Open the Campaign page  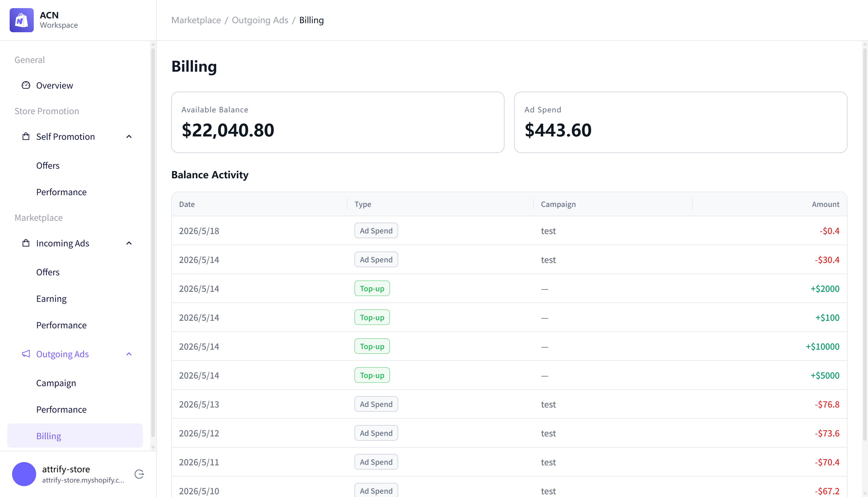tap(56, 383)
